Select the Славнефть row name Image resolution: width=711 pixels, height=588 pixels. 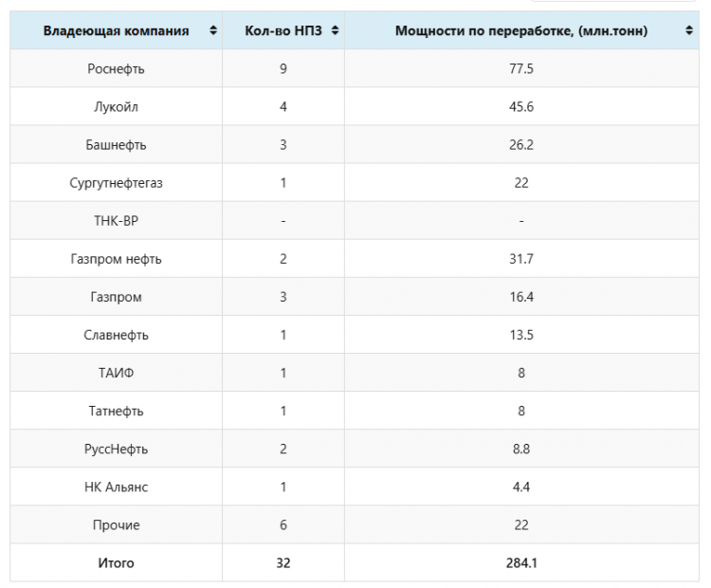(x=116, y=335)
